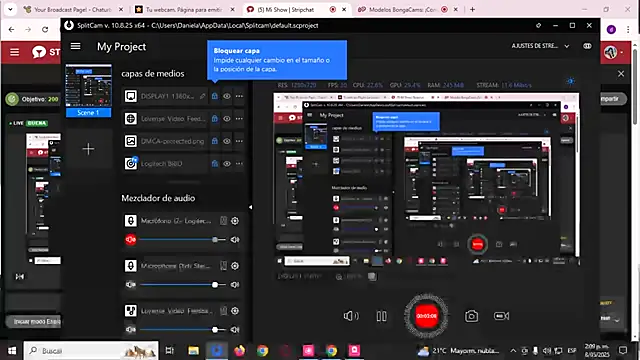640x360 pixels.
Task: Click the brightness sun icon above the preview
Action: [x=570, y=81]
